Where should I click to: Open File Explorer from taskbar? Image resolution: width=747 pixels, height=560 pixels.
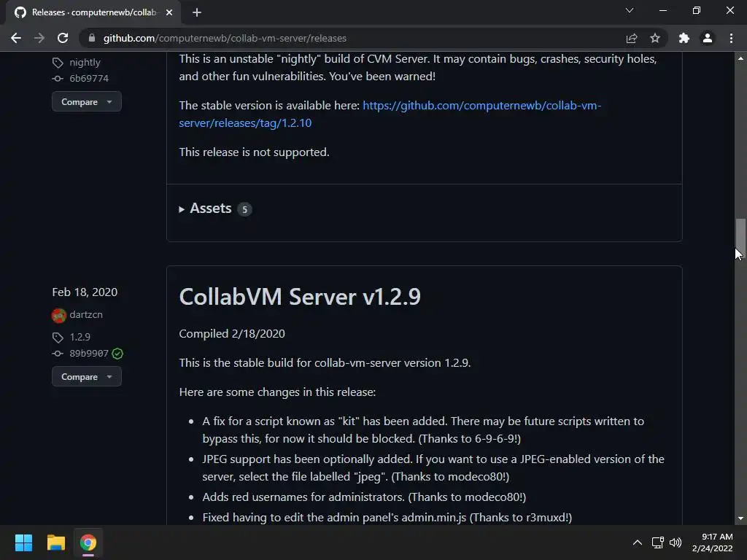[55, 542]
